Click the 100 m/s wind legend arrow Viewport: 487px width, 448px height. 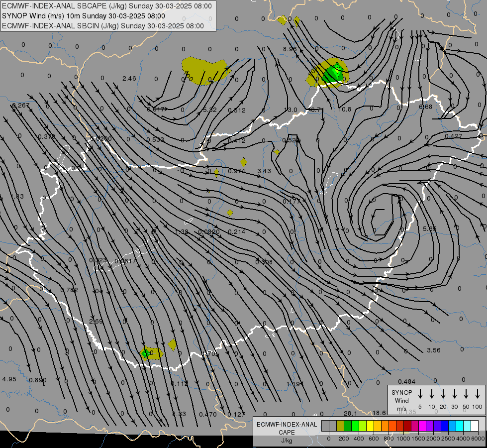(478, 394)
